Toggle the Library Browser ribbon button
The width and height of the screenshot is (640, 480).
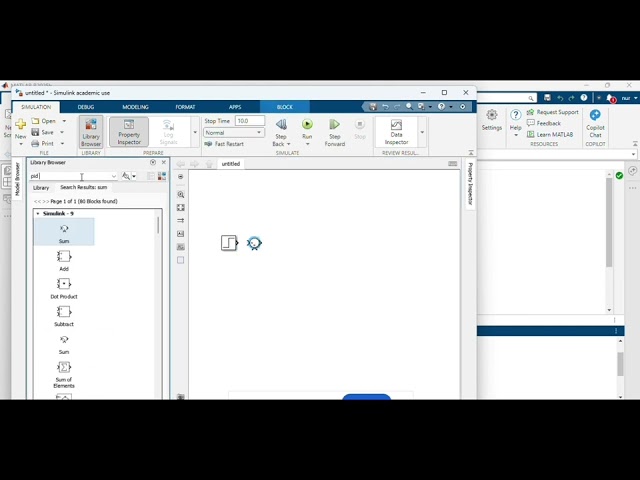[91, 132]
